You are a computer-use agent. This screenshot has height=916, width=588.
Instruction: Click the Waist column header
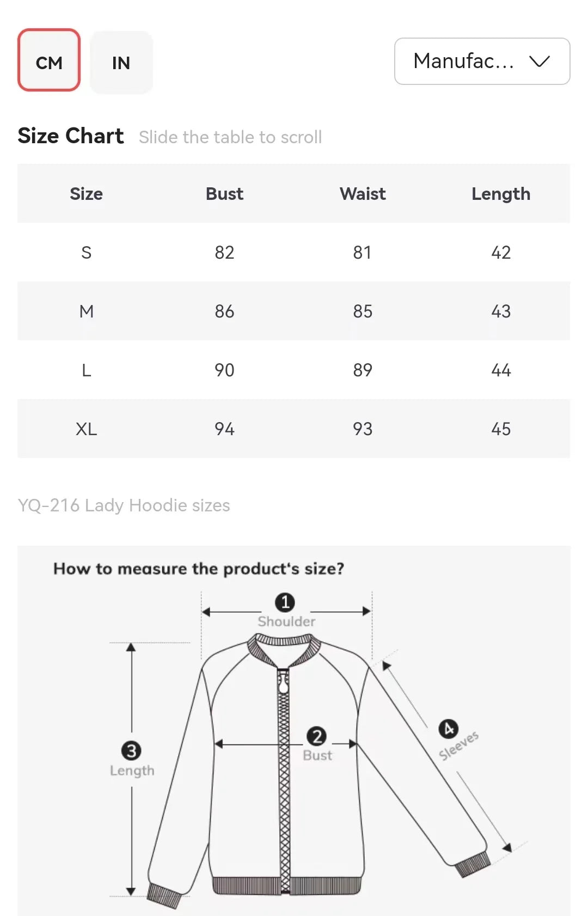tap(363, 194)
